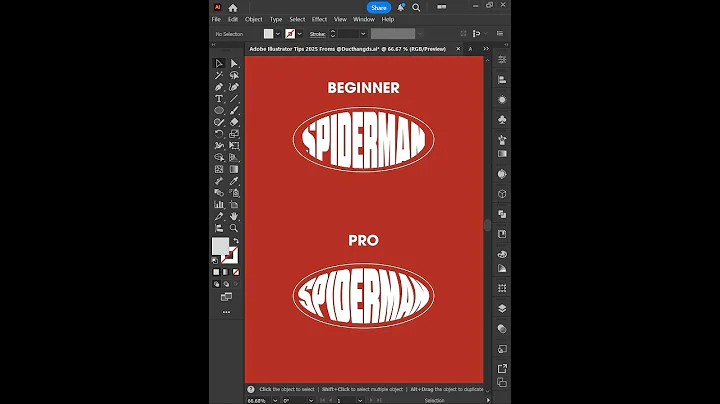Select the Blend tool
The image size is (720, 404).
point(219,193)
